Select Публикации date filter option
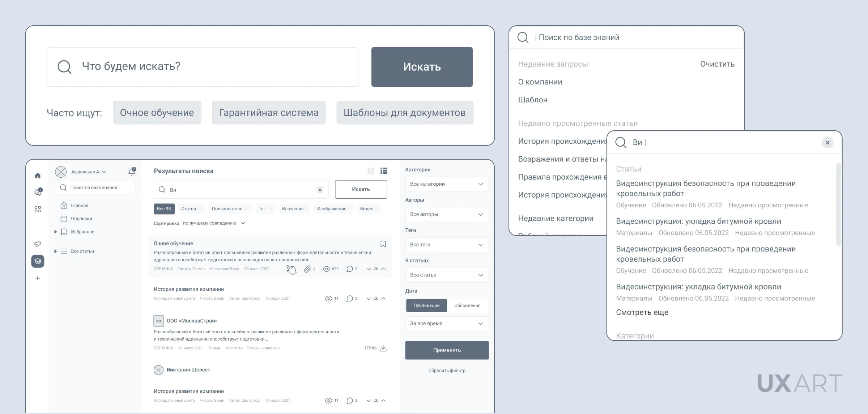The image size is (868, 414). click(426, 305)
